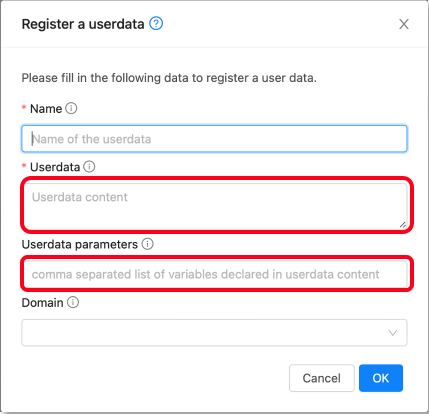
Task: Click the Name field label
Action: 46,109
